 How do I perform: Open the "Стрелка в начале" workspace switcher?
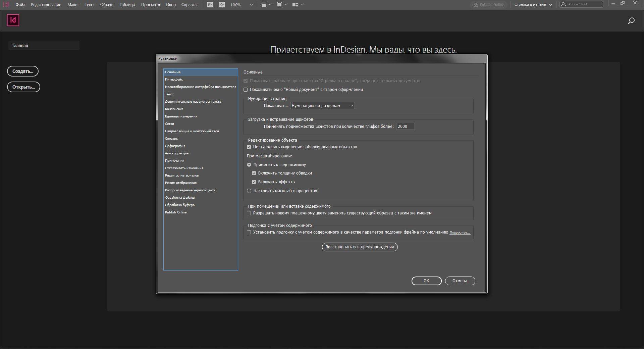[533, 5]
